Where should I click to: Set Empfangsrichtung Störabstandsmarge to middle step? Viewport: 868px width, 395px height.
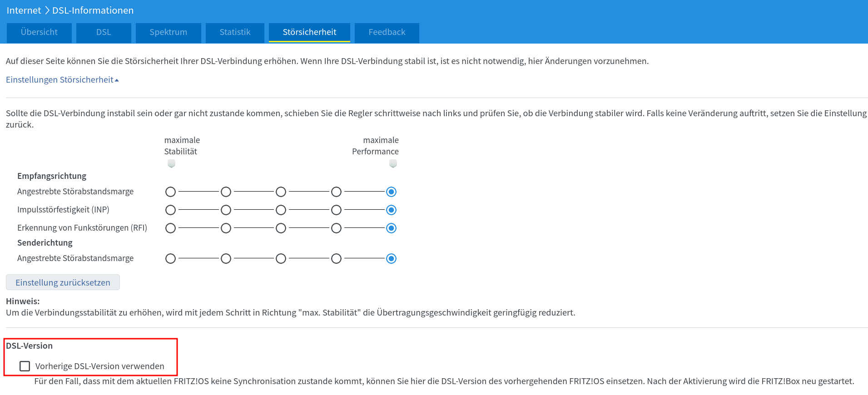(x=281, y=192)
